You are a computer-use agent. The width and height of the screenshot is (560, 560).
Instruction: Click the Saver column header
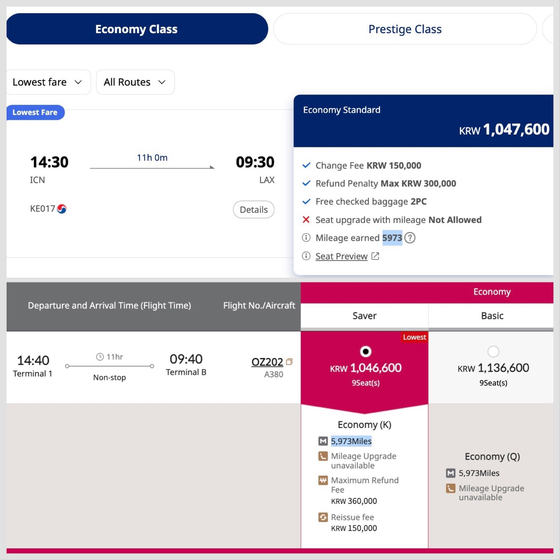tap(364, 316)
